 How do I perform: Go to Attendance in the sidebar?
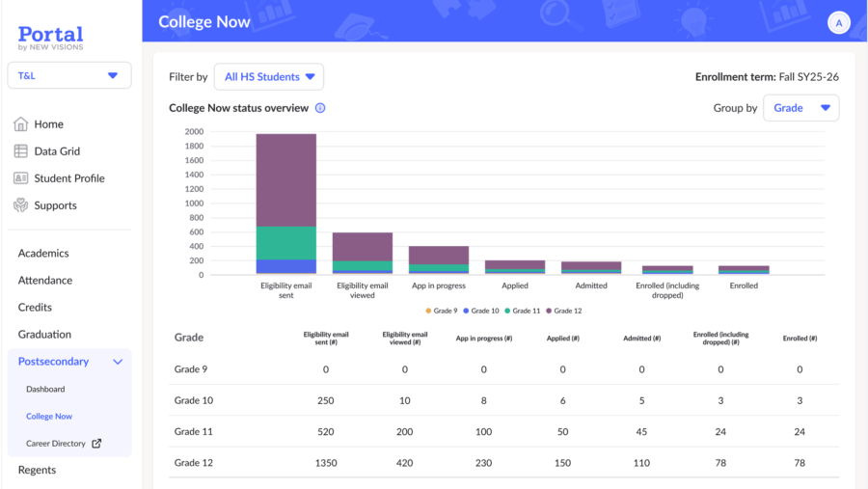(x=45, y=281)
